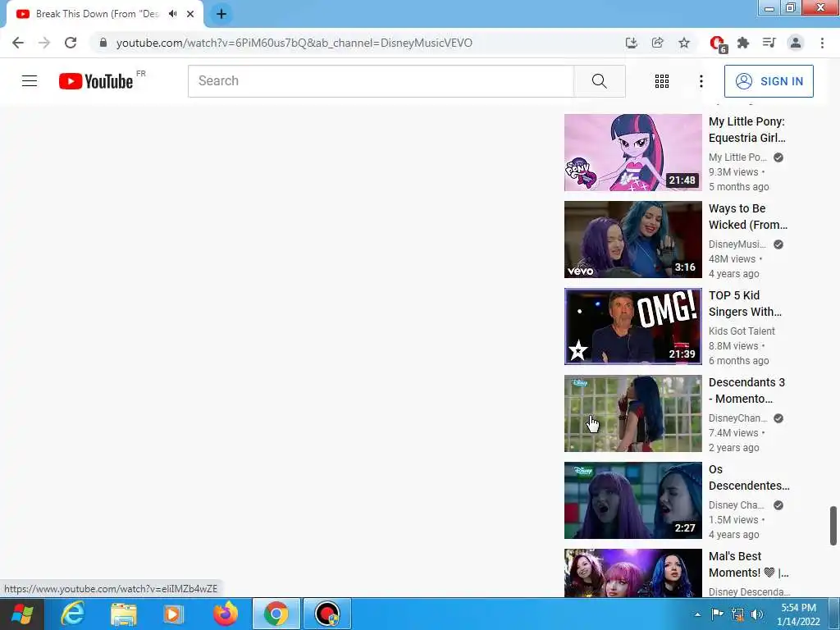The height and width of the screenshot is (630, 840).
Task: Close the Break This Down tab
Action: (190, 14)
